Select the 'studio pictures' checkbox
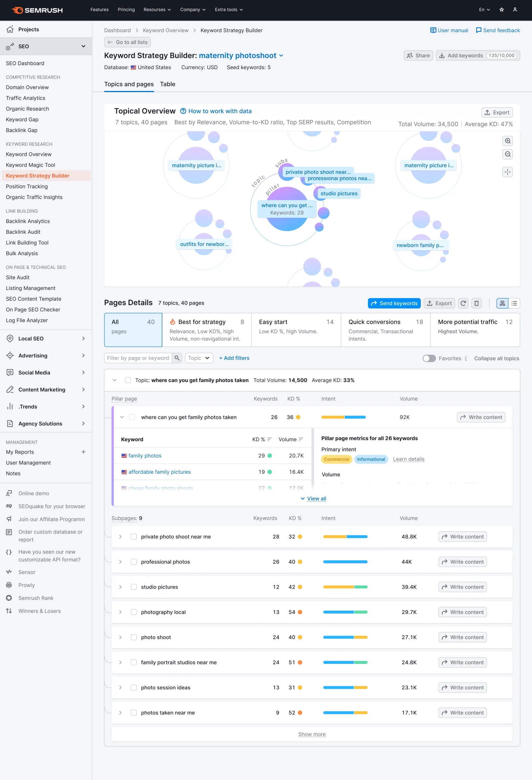Screen dimensions: 532x780 tap(134, 587)
